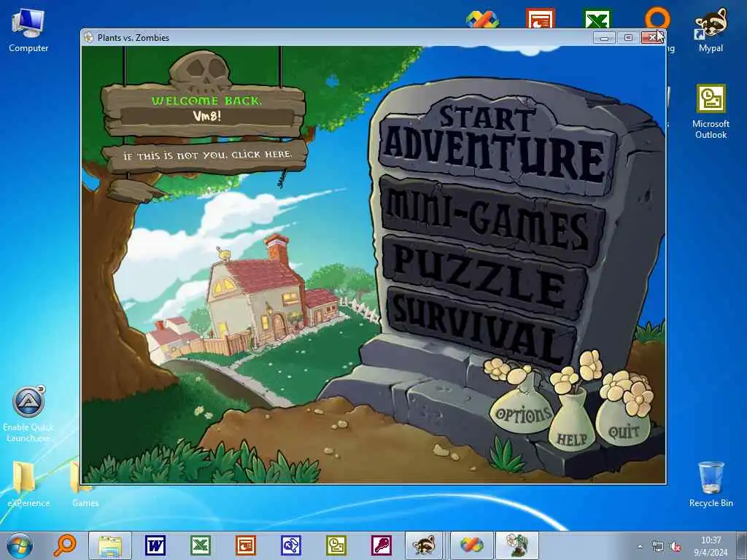Click 'If this is not you, click here' sign

pyautogui.click(x=206, y=155)
